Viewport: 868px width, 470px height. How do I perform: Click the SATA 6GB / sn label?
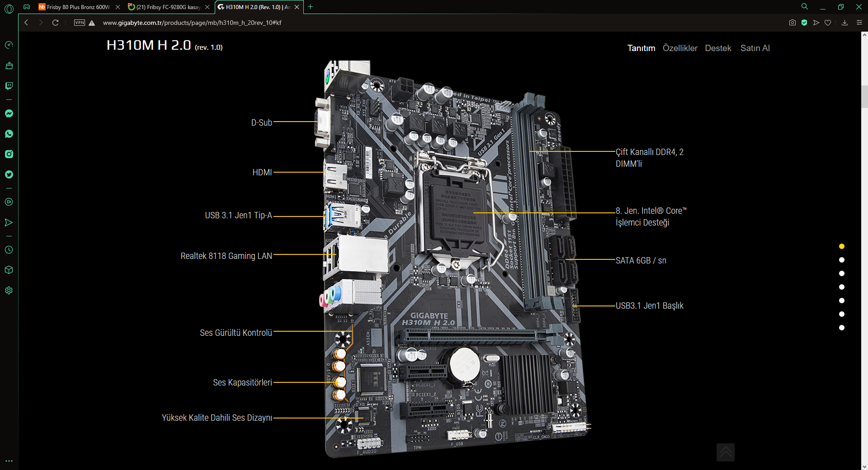(641, 260)
